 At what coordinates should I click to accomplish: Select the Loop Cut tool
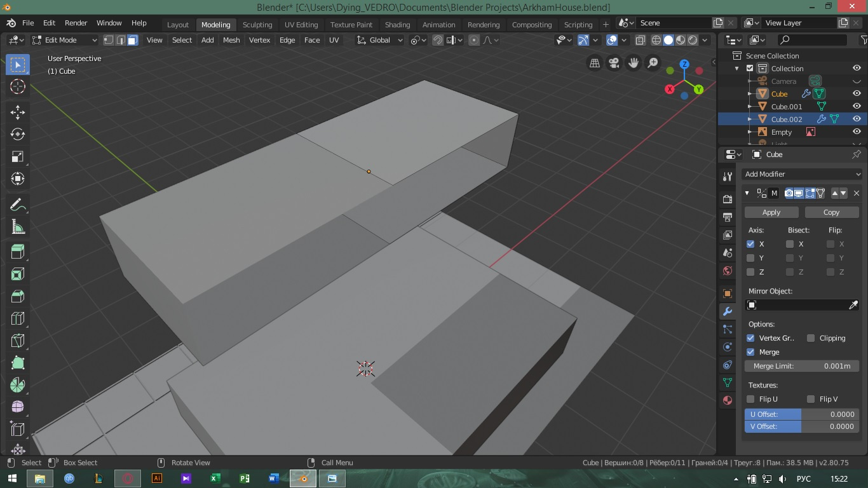tap(18, 318)
